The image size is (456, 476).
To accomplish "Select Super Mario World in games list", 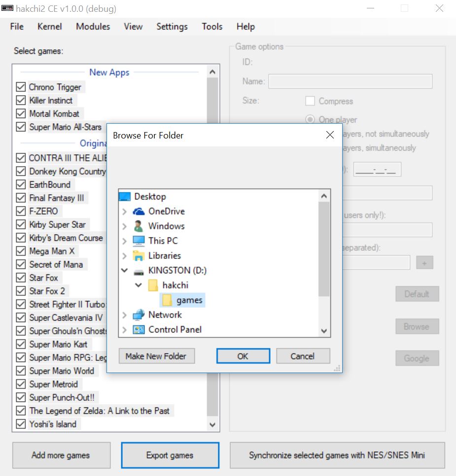I will [x=62, y=371].
